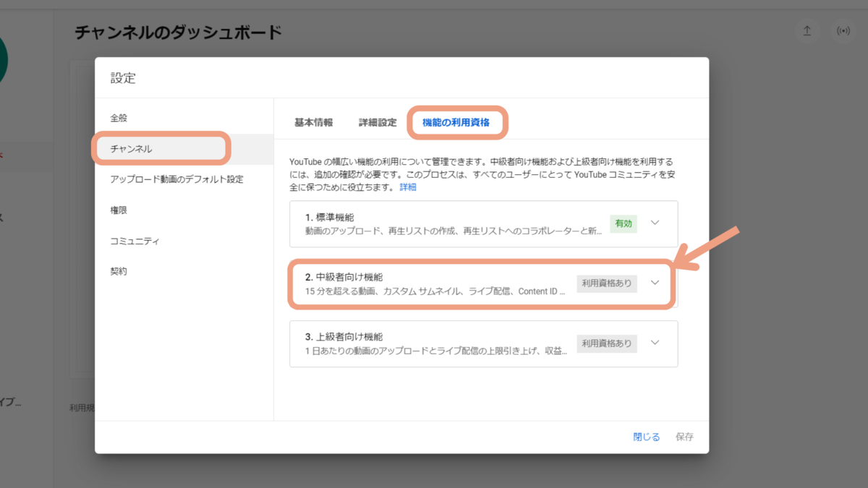Viewport: 868px width, 488px height.
Task: Open the 権限 settings section
Action: point(184,210)
